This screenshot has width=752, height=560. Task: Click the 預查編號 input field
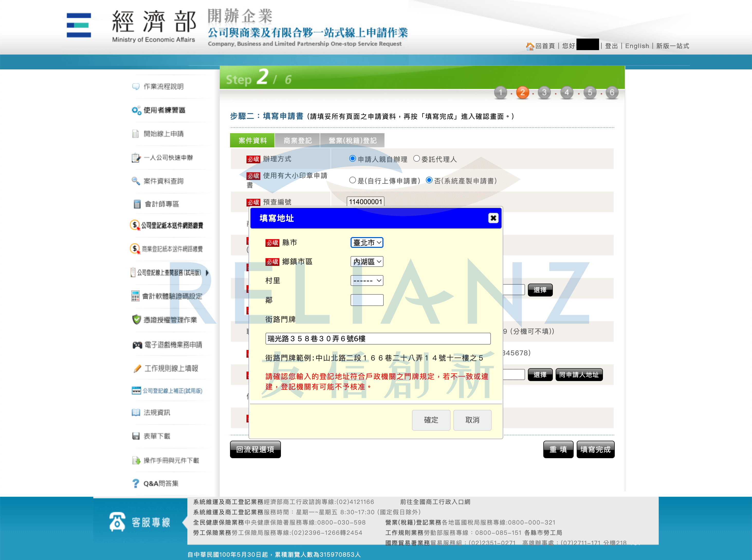pos(365,202)
